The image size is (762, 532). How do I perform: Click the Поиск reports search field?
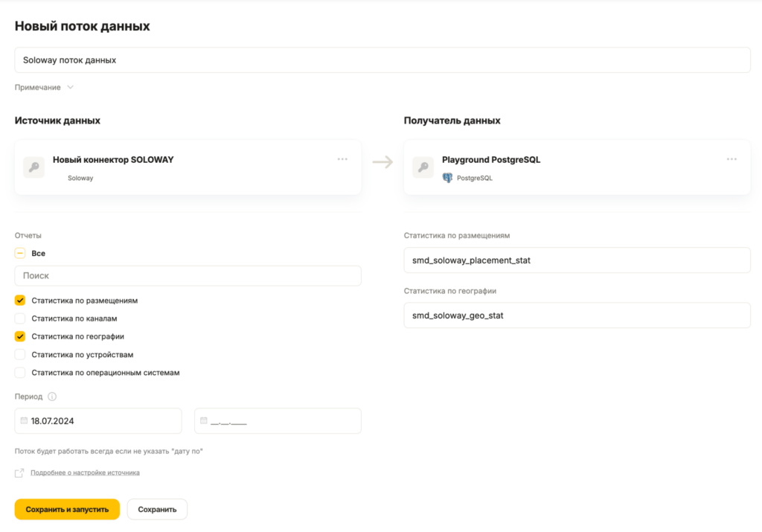point(188,275)
